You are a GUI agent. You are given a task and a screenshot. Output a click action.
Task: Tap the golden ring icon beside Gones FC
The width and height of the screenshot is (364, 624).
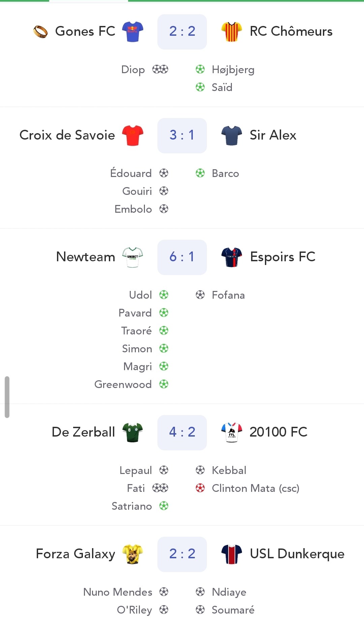40,32
